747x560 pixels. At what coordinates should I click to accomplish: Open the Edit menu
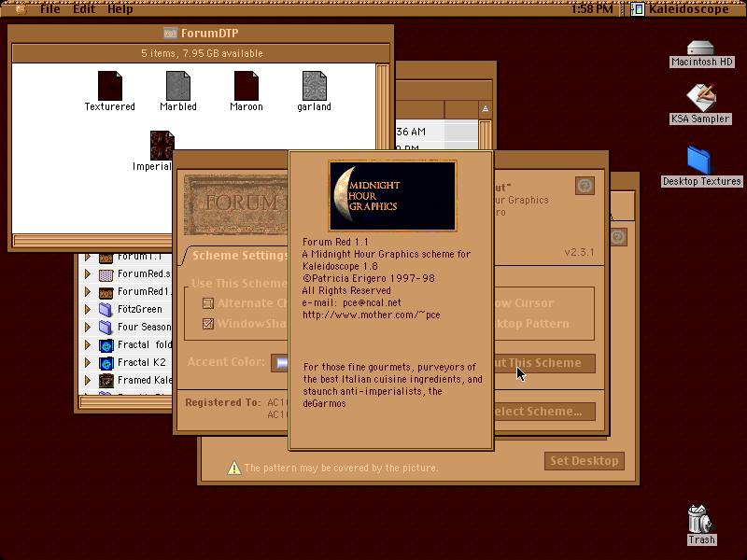(84, 8)
